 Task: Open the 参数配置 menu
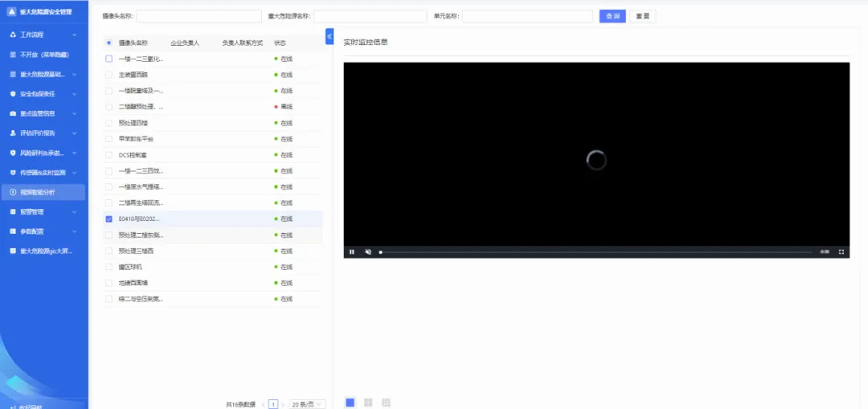(x=43, y=231)
